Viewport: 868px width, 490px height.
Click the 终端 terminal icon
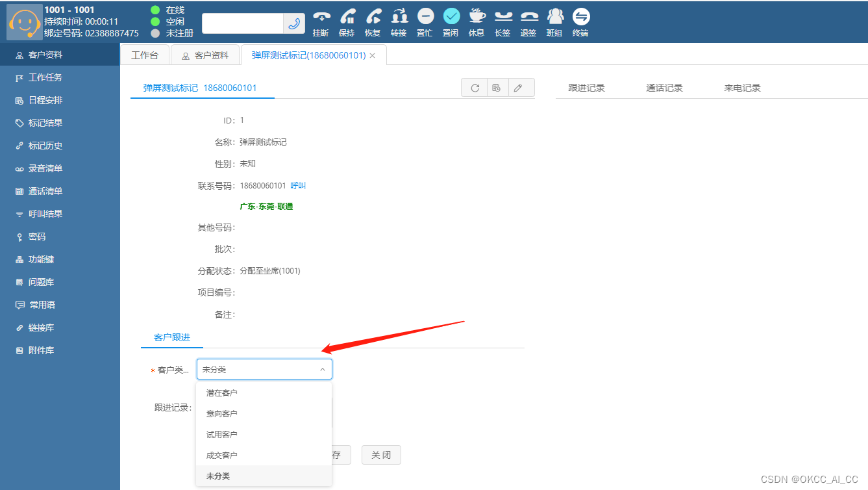coord(580,18)
